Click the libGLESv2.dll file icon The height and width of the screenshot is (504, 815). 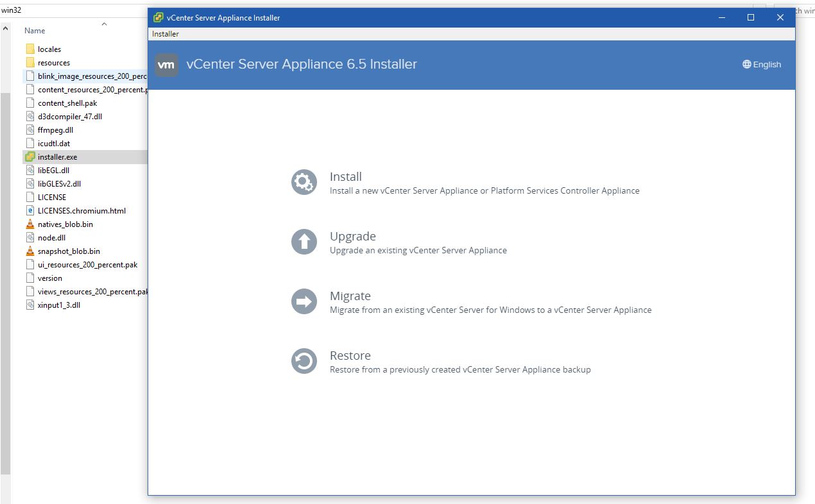(30, 183)
